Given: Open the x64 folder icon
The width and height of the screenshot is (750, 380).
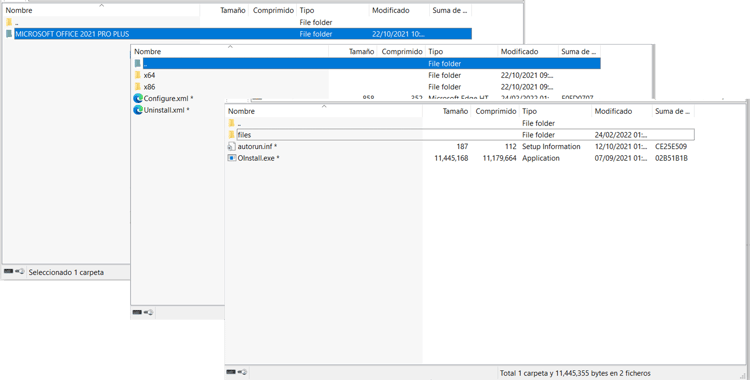Looking at the screenshot, I should 138,75.
